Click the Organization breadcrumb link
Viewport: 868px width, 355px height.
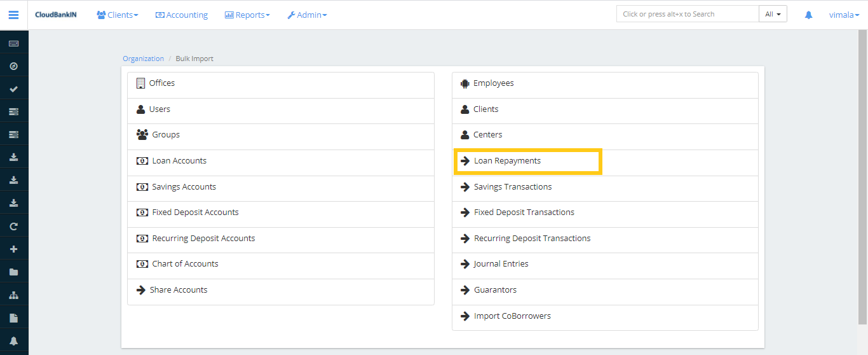(x=143, y=59)
